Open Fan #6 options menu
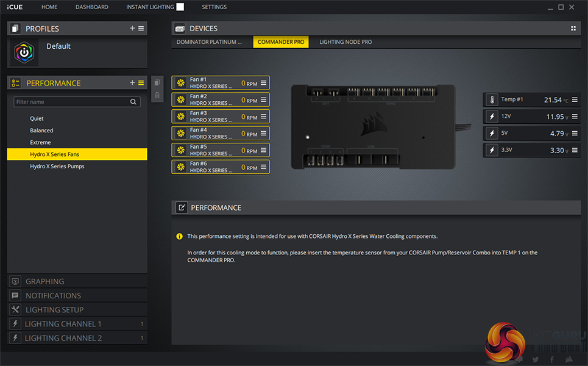This screenshot has height=366, width=588. (x=264, y=167)
